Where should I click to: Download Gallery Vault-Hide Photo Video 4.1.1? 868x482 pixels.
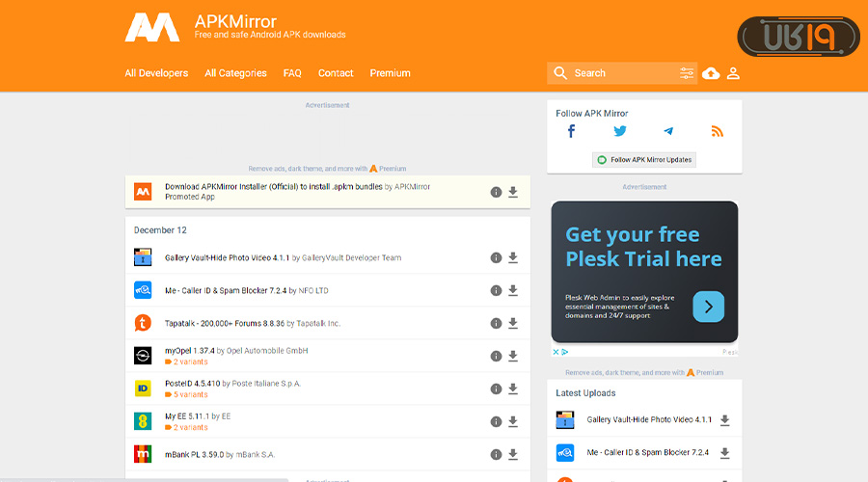tap(513, 258)
